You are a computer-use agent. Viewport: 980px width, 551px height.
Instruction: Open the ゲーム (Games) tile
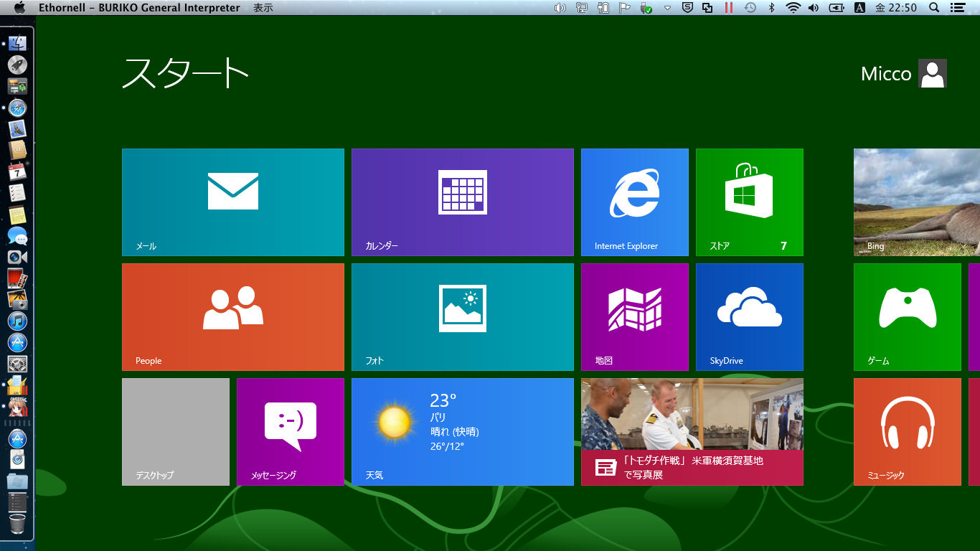coord(908,317)
